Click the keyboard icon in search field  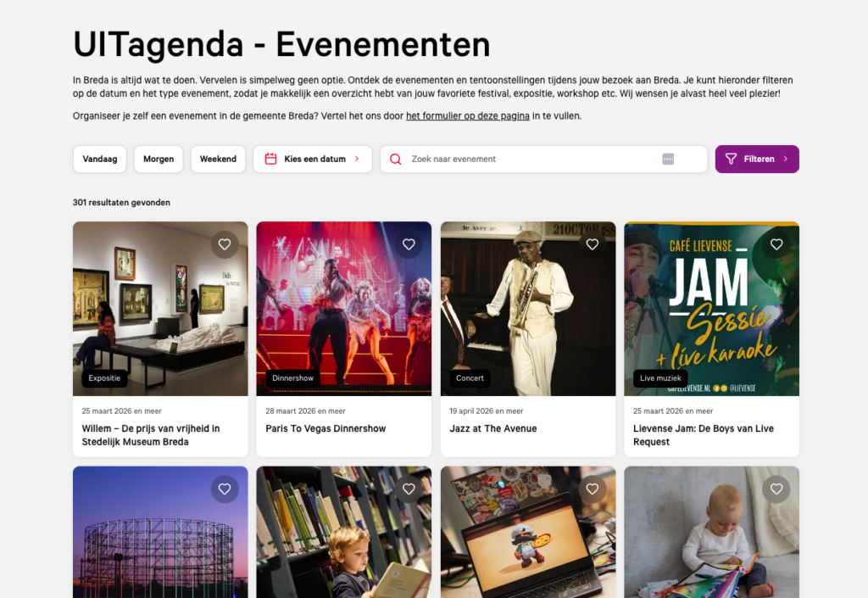(x=668, y=159)
